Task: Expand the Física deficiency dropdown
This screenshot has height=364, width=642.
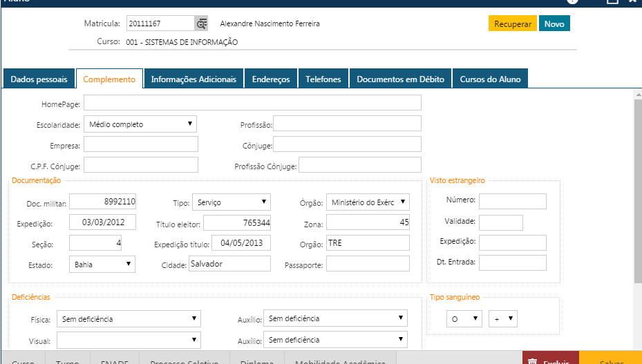Action: [x=129, y=319]
